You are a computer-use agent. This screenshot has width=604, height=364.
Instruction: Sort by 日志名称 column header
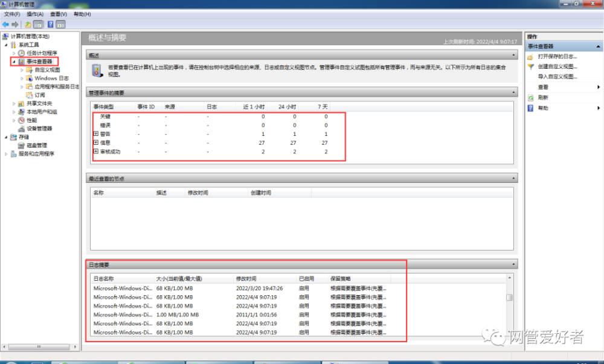click(104, 278)
